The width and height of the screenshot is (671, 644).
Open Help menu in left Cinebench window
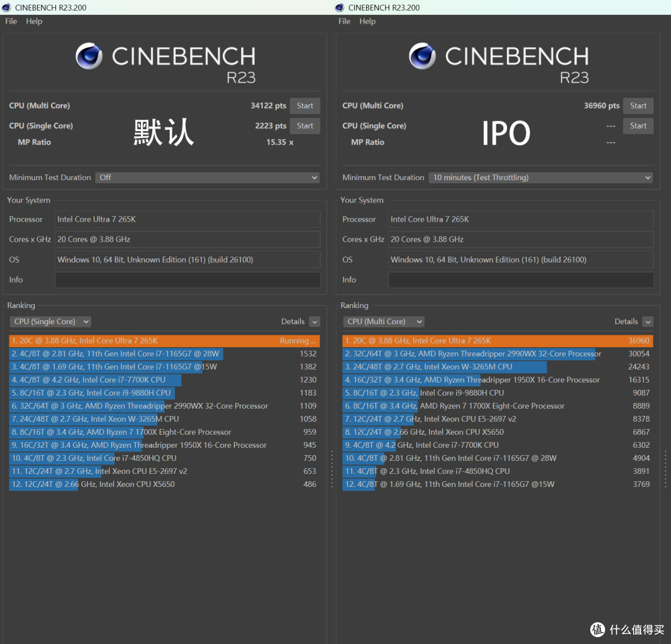34,21
